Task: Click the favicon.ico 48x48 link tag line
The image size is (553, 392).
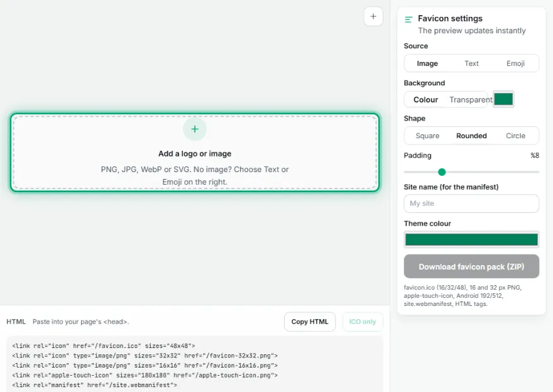Action: click(x=103, y=346)
